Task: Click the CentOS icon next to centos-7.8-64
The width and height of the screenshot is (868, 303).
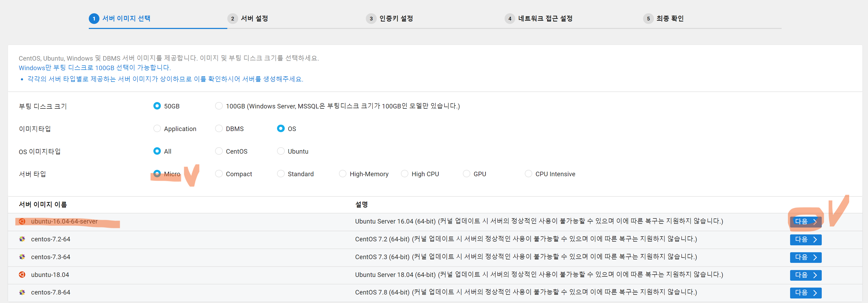Action: click(x=22, y=292)
